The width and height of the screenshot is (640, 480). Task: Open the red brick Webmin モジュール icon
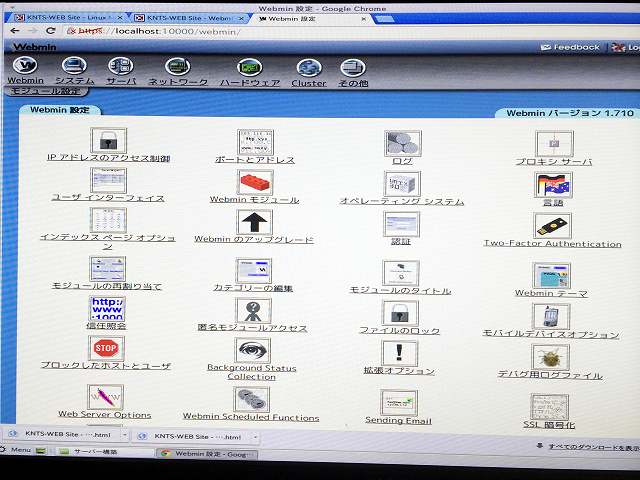coord(255,182)
